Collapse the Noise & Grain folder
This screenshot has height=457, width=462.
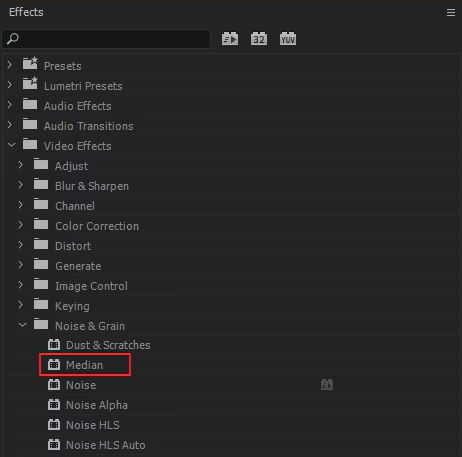point(22,325)
